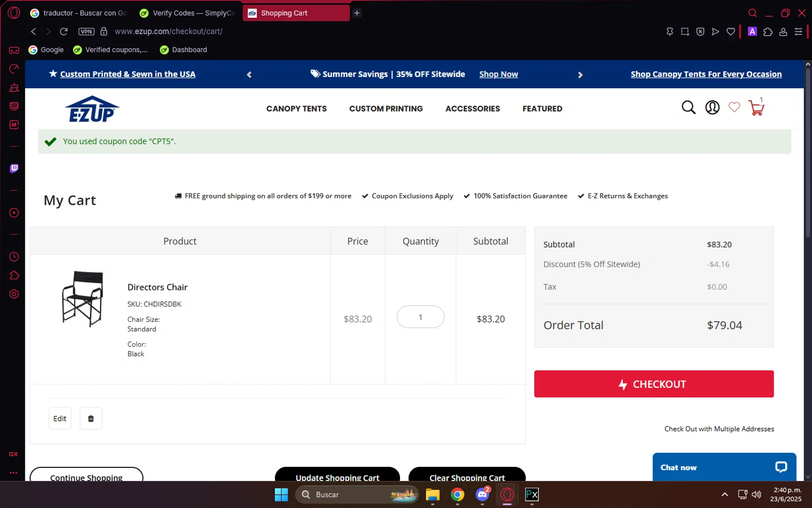The height and width of the screenshot is (508, 812).
Task: Open Opera sidebar Twitch icon
Action: pyautogui.click(x=14, y=168)
